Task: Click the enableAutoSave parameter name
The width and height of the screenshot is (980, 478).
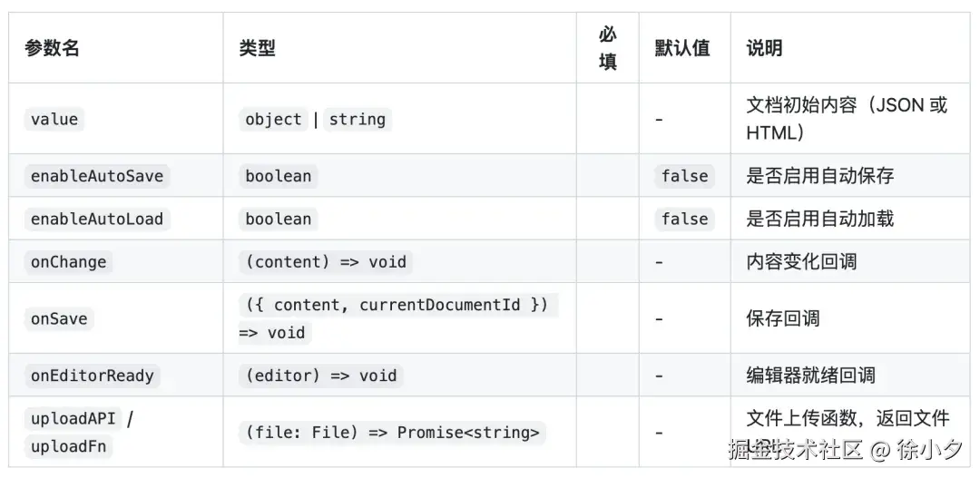Action: (x=97, y=176)
